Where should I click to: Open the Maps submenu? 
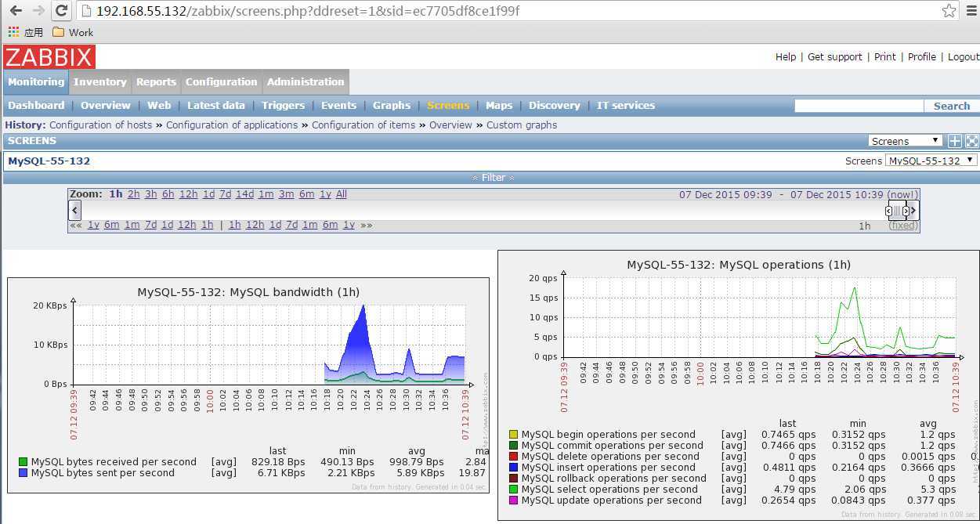coord(499,105)
